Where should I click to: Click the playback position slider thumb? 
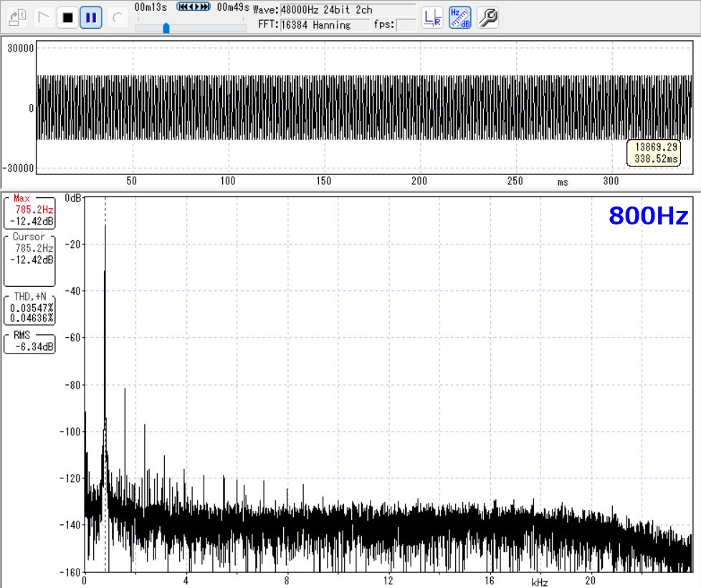pyautogui.click(x=166, y=28)
